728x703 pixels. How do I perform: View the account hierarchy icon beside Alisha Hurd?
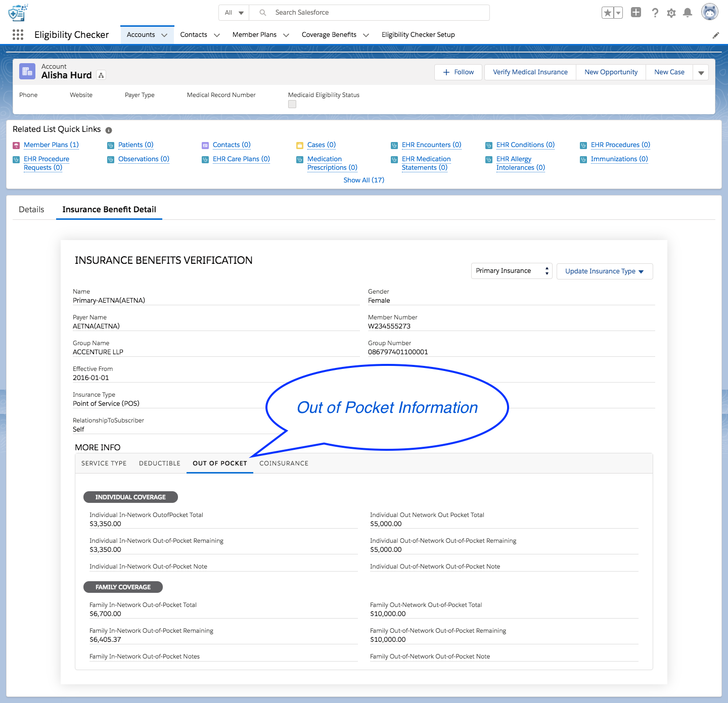coord(101,75)
